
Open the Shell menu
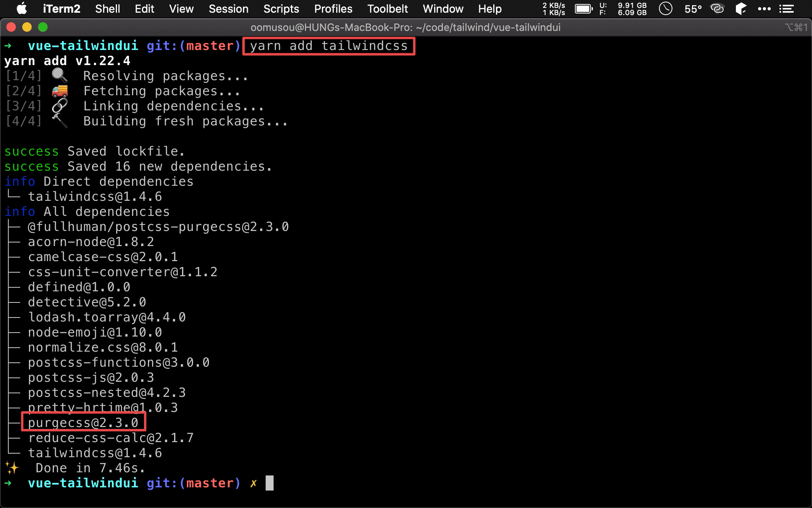point(107,9)
